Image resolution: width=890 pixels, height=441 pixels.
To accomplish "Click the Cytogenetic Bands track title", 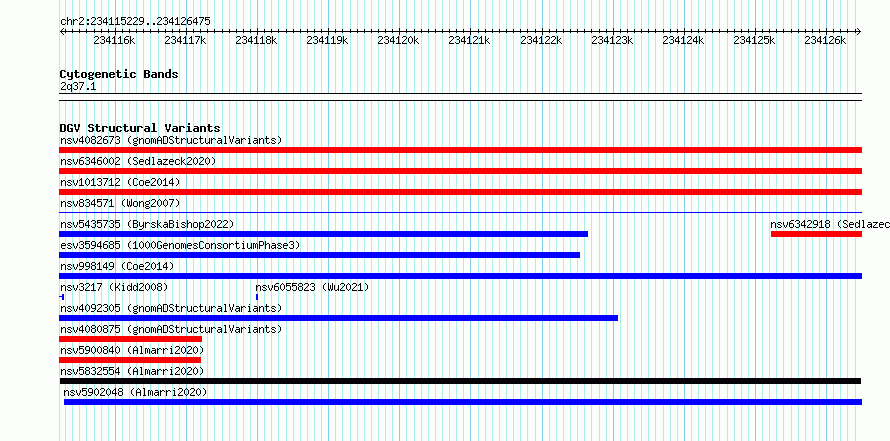I will 119,74.
